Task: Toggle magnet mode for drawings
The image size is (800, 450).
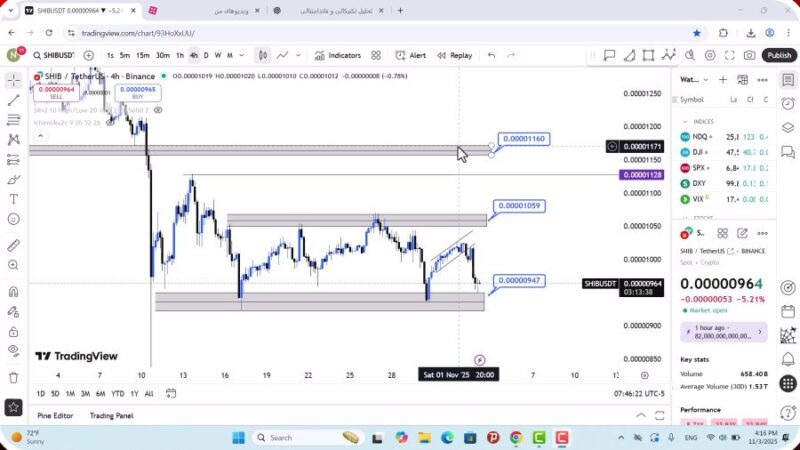Action: 13,292
